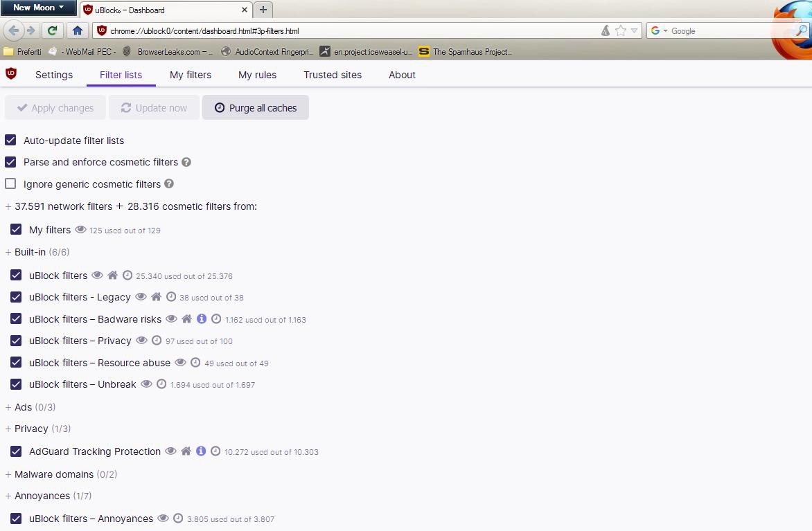The image size is (812, 531).
Task: Open info icon for Badware risks list
Action: point(202,318)
